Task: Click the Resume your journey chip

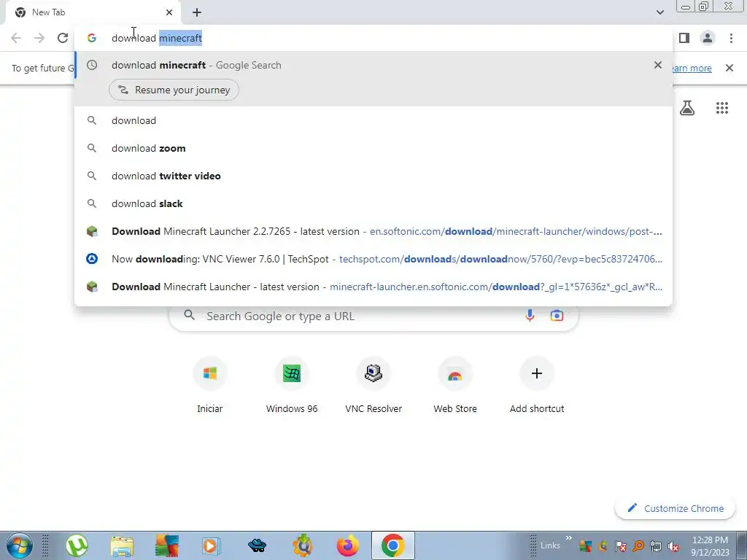Action: (x=174, y=90)
